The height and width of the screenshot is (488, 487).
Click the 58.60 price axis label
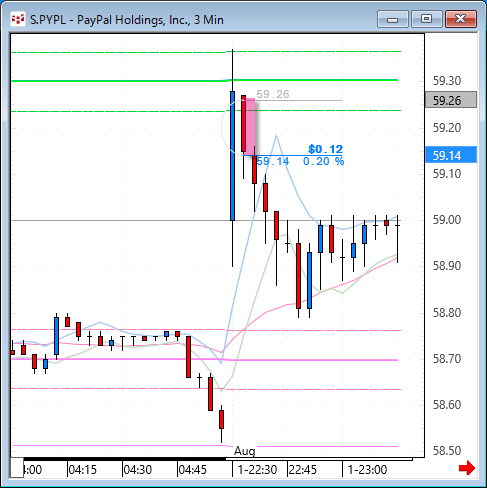pos(447,405)
